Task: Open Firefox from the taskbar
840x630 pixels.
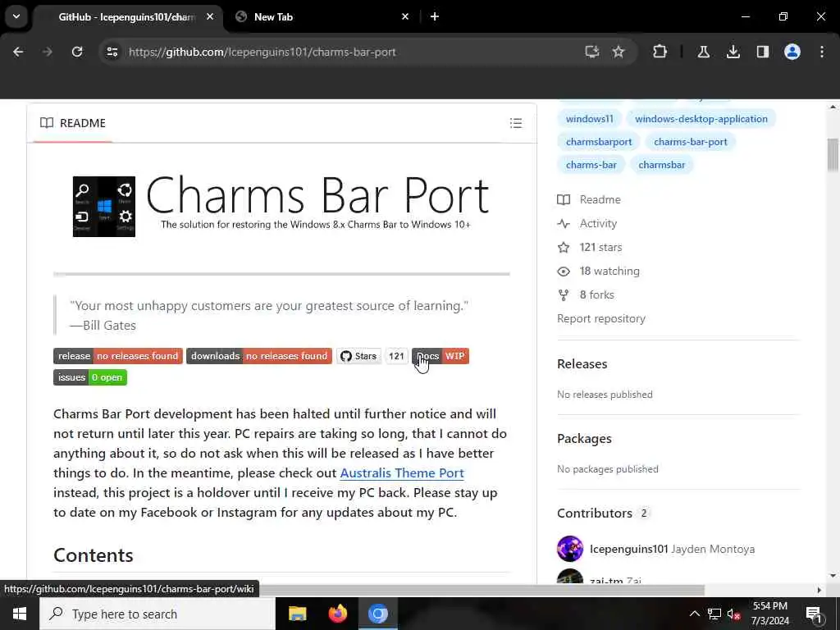Action: tap(337, 614)
